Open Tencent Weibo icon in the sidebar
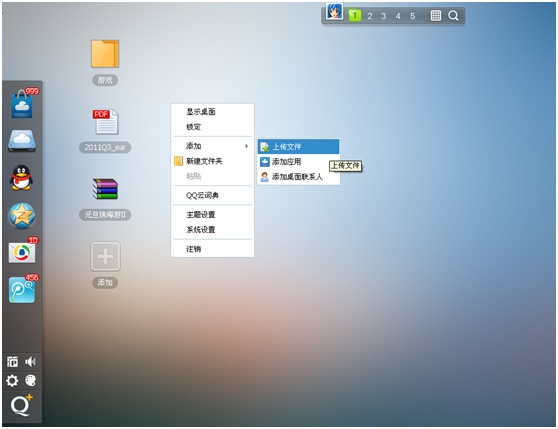Image resolution: width=558 pixels, height=429 pixels. coord(22,290)
